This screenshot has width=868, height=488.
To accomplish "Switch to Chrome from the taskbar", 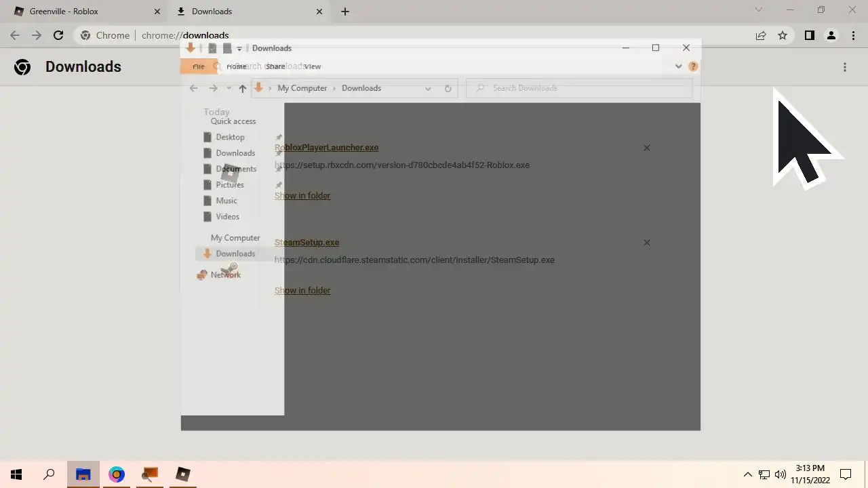I will point(117,474).
